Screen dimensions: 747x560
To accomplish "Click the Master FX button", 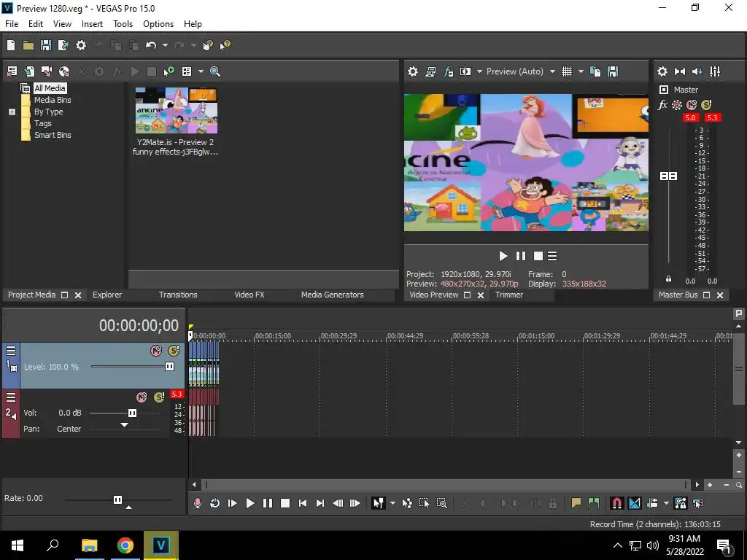I will click(x=662, y=105).
